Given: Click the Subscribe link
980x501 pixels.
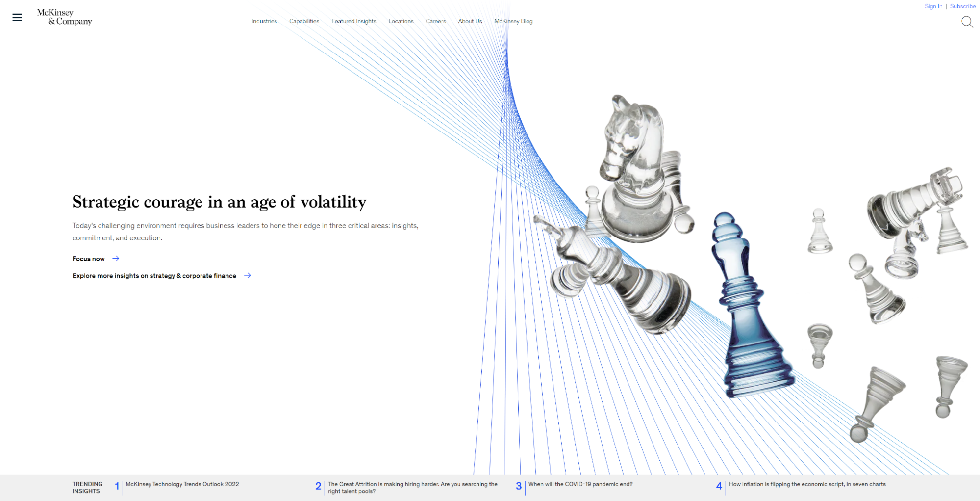Looking at the screenshot, I should 963,6.
